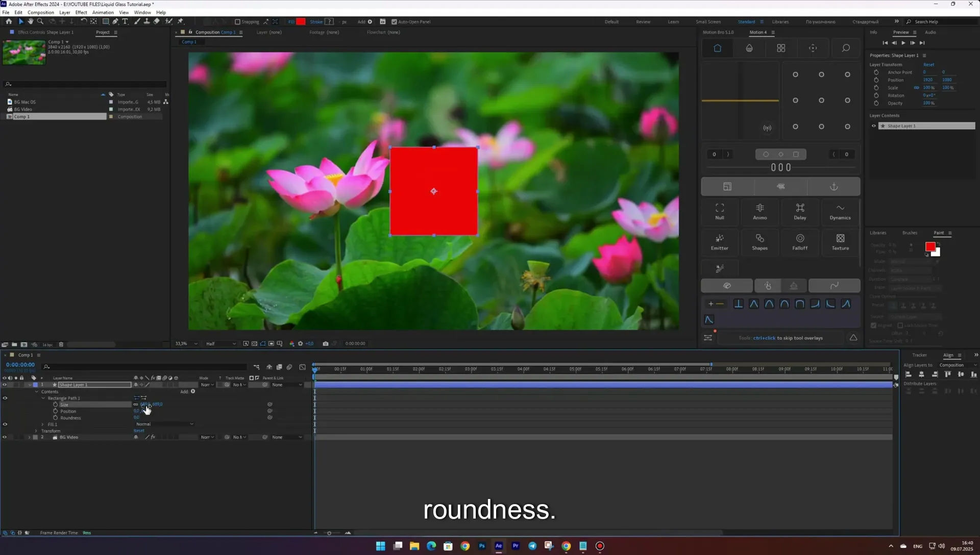Select the Hand tool in the toolbar

pyautogui.click(x=30, y=21)
